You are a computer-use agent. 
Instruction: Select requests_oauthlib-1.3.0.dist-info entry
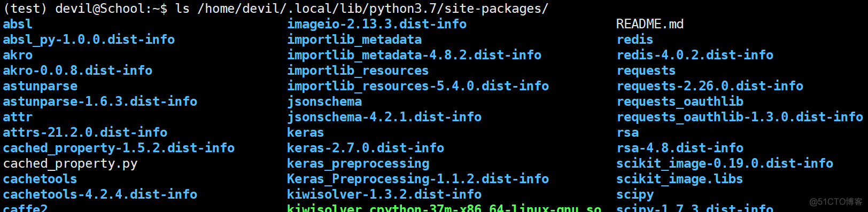pos(740,117)
